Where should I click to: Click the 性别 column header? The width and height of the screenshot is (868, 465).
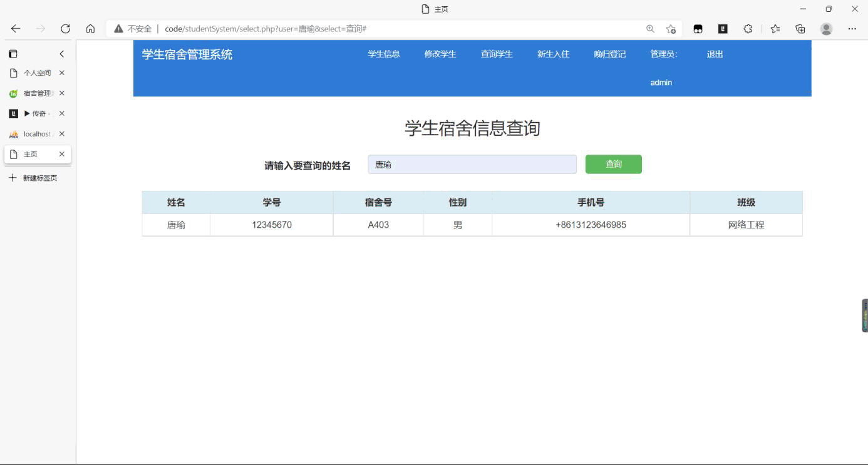click(458, 202)
